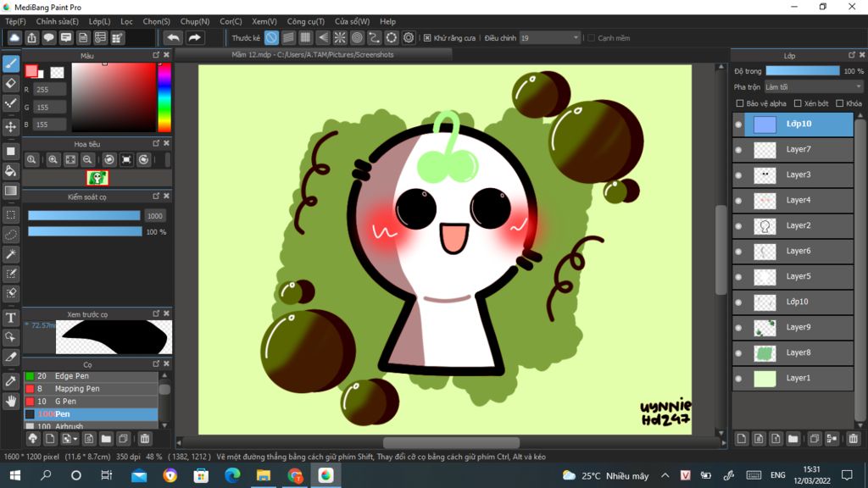Select Layer5 in the layer list
This screenshot has height=488, width=868.
(x=793, y=277)
